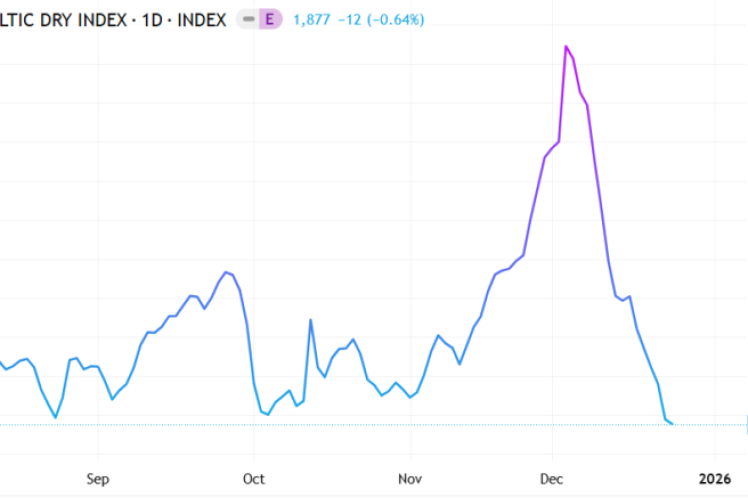This screenshot has width=748, height=498.
Task: Click the gray dash market status icon
Action: [x=248, y=19]
